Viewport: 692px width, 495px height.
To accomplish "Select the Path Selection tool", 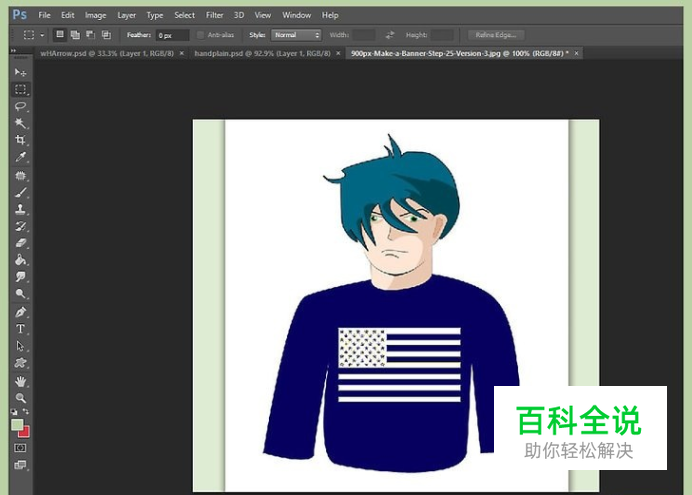I will pos(20,346).
